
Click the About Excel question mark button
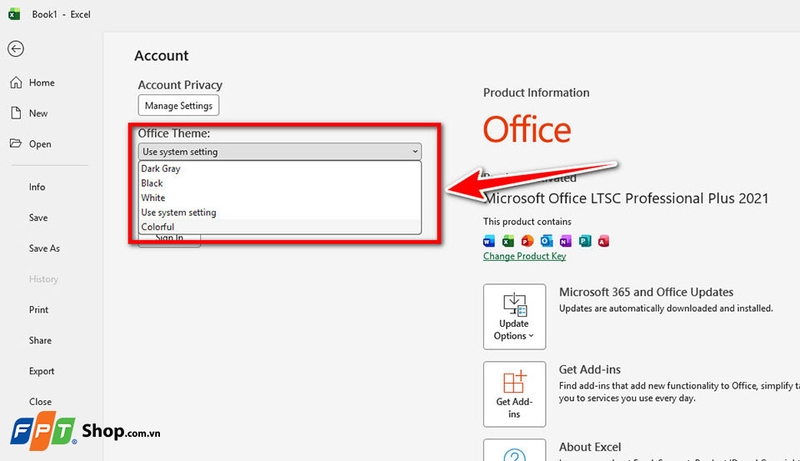[x=514, y=450]
